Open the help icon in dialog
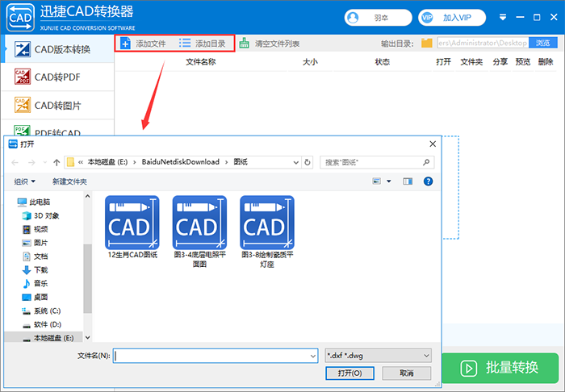The image size is (565, 392). pos(428,181)
